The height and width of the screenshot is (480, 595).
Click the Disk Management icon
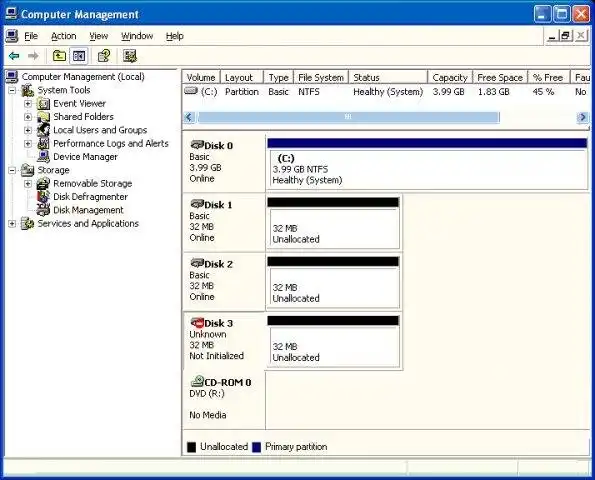[x=44, y=210]
